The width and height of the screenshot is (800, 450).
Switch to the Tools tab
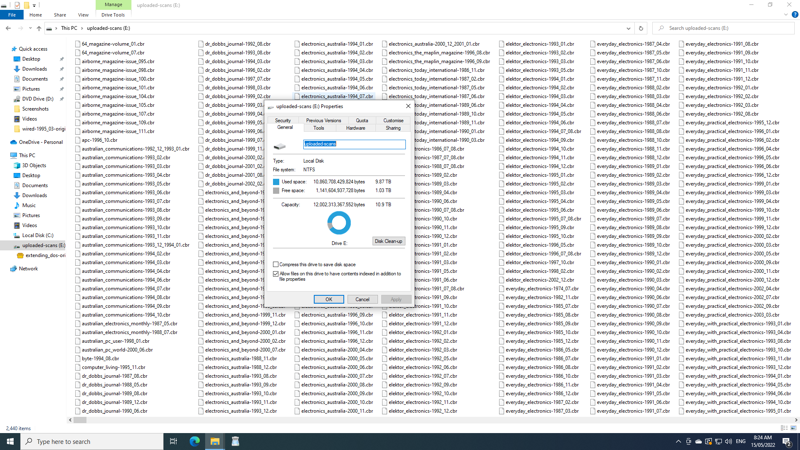tap(318, 128)
